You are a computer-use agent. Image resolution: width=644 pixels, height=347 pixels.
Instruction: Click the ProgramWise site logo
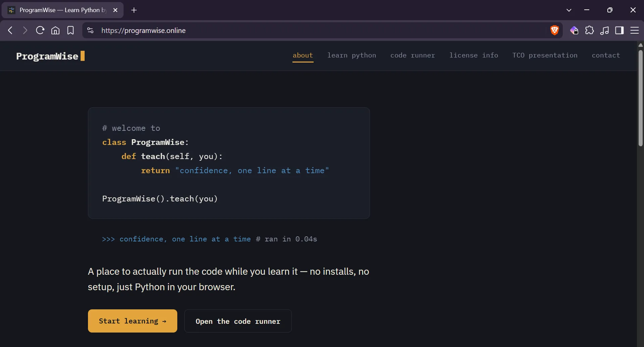pos(50,56)
